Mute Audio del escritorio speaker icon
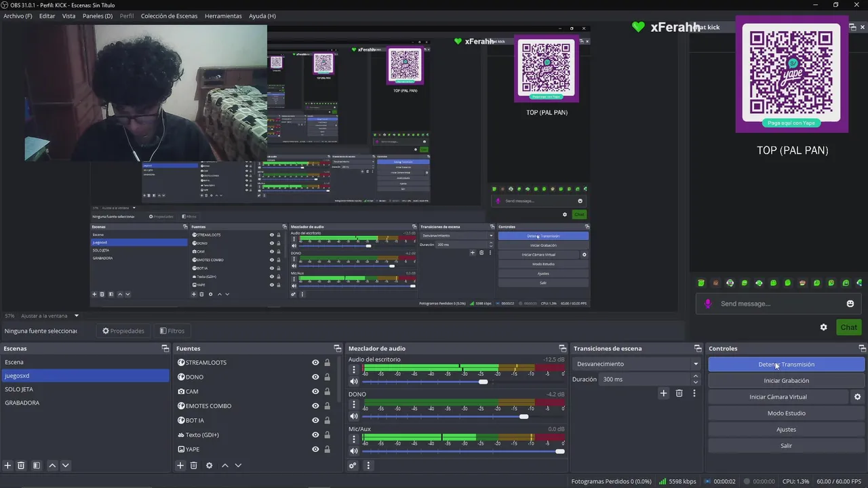 point(353,382)
